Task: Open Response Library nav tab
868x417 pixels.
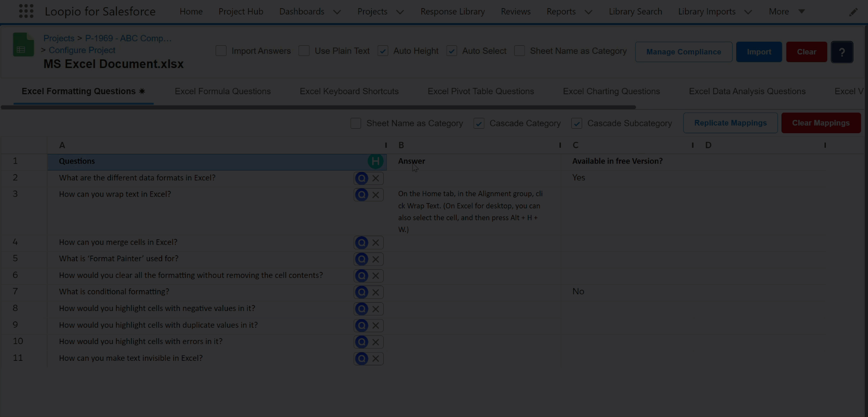Action: (453, 11)
